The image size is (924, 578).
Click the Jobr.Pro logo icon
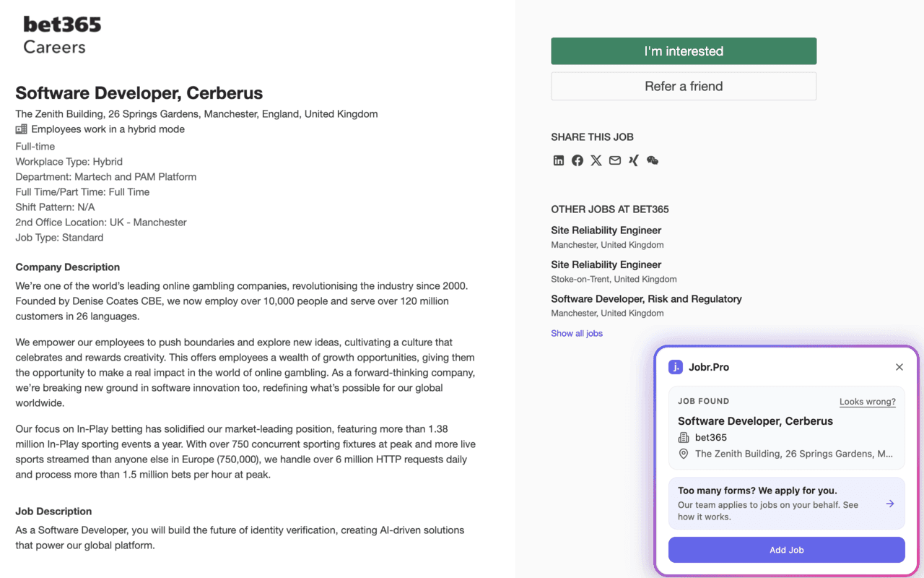(676, 367)
